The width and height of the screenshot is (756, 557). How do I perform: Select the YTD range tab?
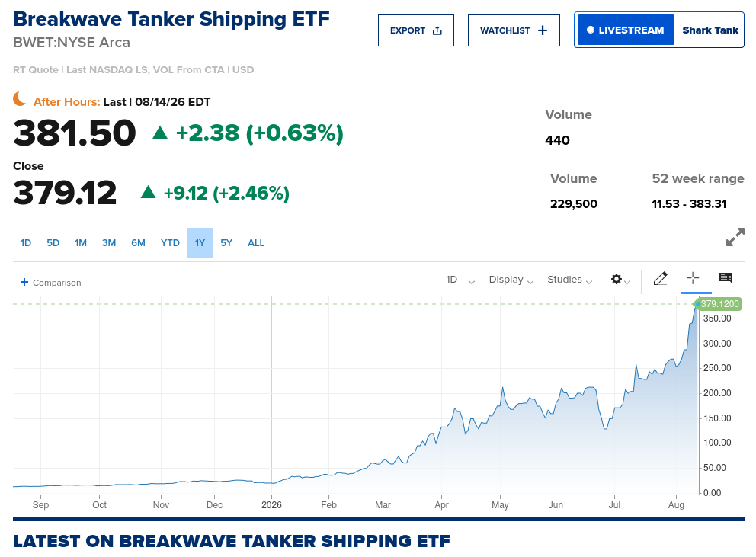point(170,243)
